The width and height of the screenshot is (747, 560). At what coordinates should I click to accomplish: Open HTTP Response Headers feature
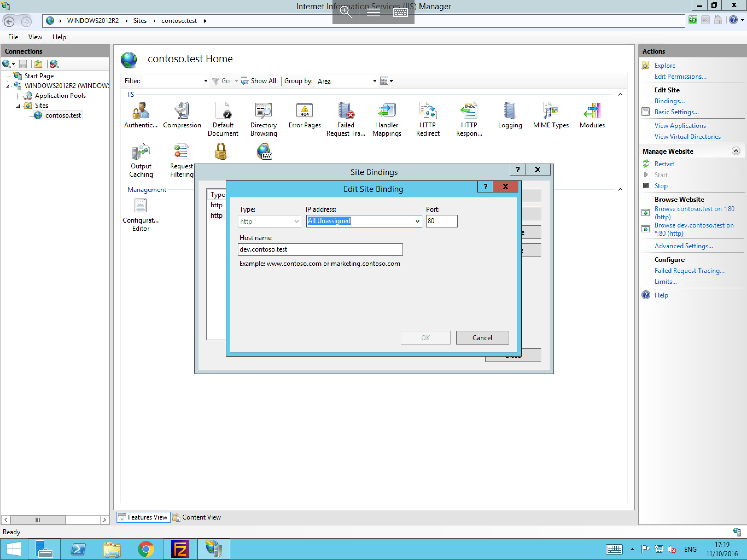click(469, 119)
